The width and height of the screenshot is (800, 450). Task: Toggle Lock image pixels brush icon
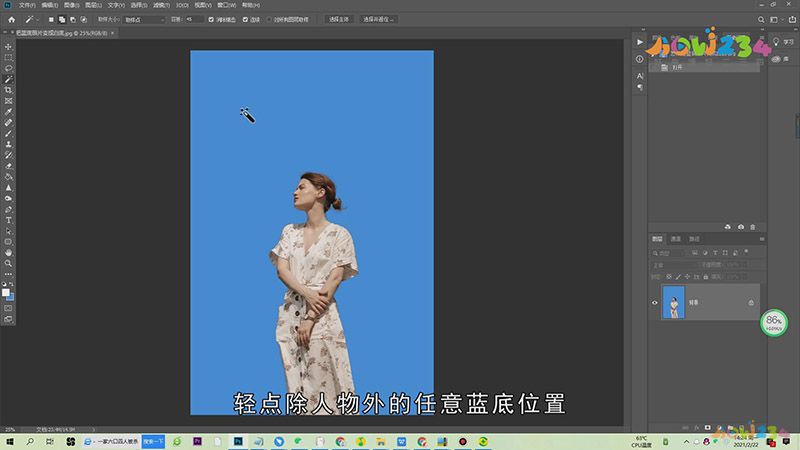pos(678,277)
